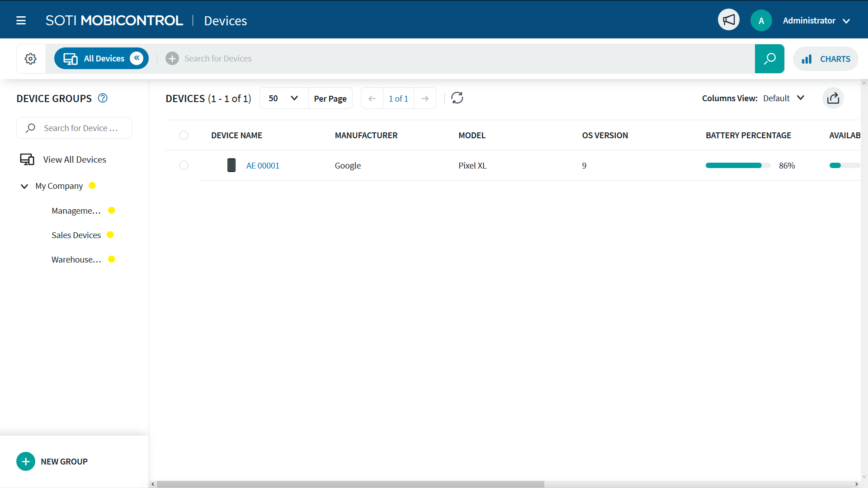Open the 50 per page dropdown

[283, 98]
